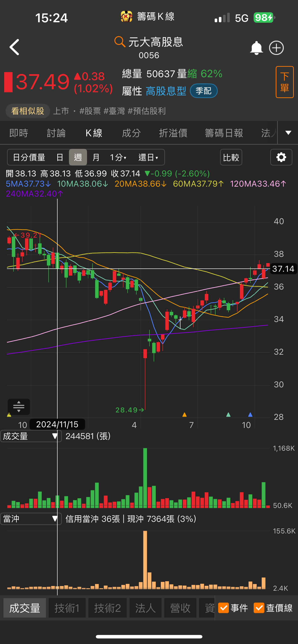Expand the tab list dropdown arrow
This screenshot has width=298, height=644.
288,133
